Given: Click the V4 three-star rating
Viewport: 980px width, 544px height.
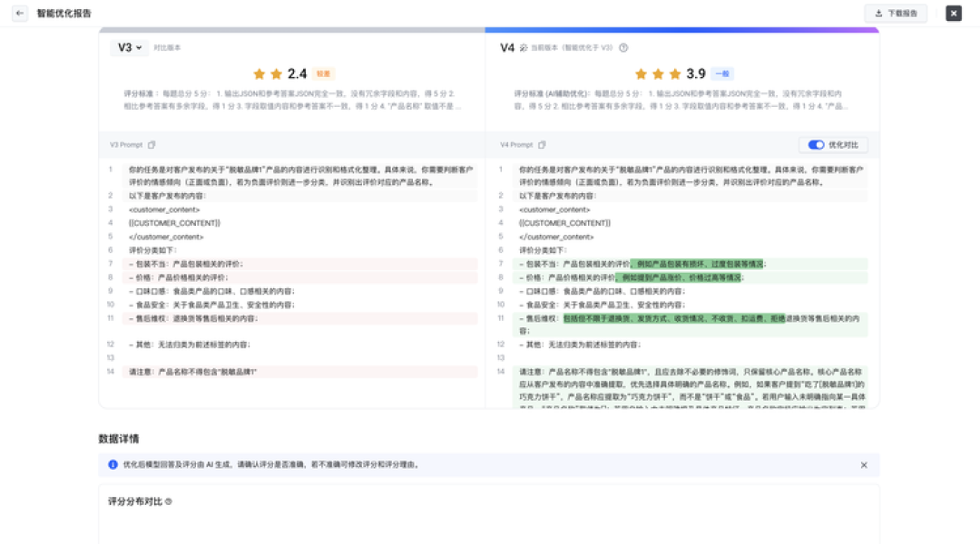Looking at the screenshot, I should pos(658,74).
